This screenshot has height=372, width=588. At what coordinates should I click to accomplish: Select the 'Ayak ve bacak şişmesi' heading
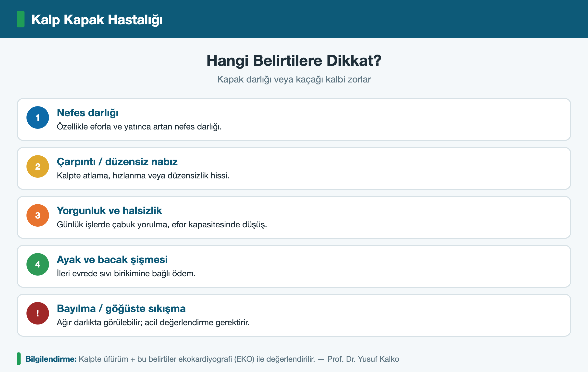point(112,260)
